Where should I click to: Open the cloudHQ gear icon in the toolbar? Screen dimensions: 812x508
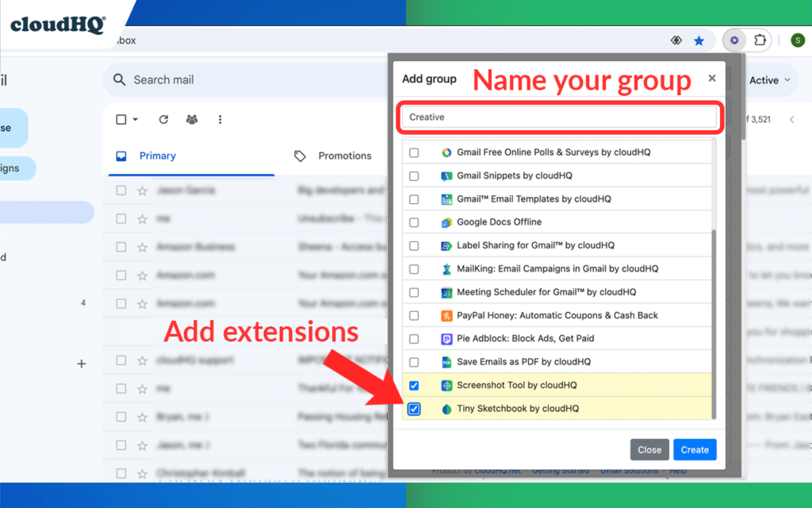[x=733, y=40]
